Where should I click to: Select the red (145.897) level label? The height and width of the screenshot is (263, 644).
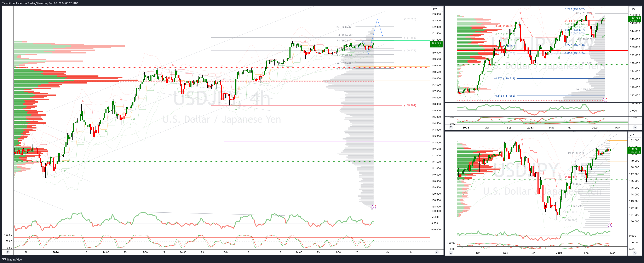pos(410,105)
